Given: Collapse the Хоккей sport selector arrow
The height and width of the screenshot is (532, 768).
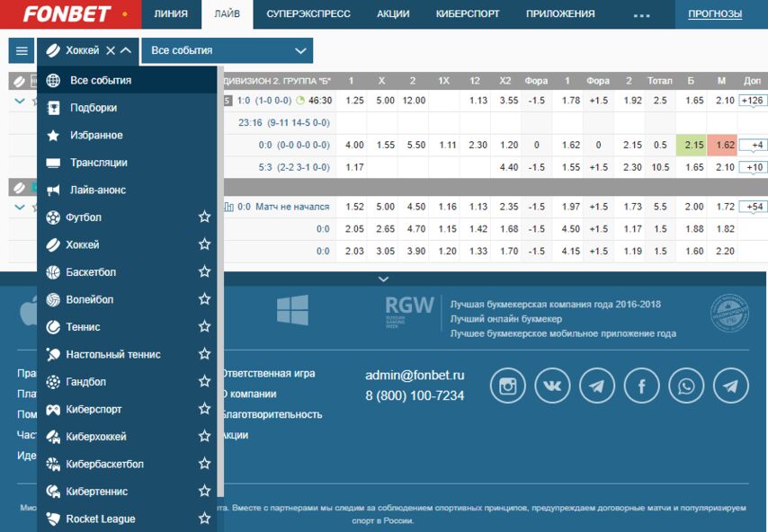Looking at the screenshot, I should (x=126, y=50).
